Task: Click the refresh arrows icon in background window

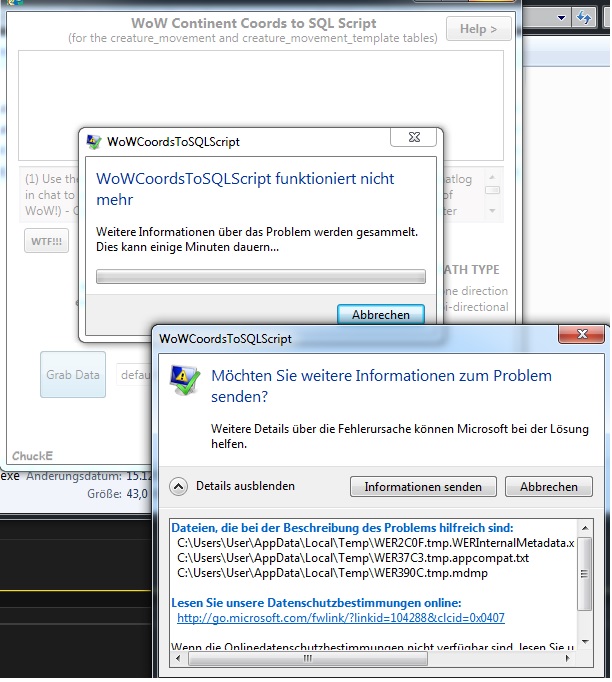Action: click(x=584, y=18)
